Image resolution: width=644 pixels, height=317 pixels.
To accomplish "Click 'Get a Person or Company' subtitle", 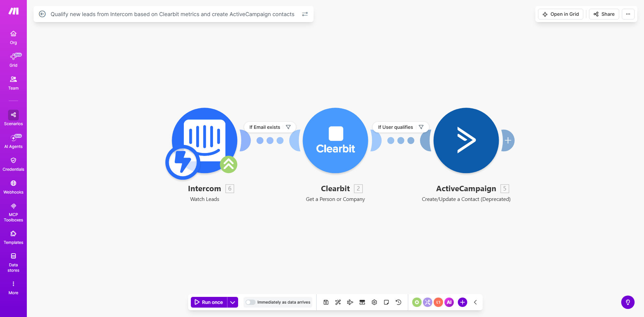I will tap(335, 199).
